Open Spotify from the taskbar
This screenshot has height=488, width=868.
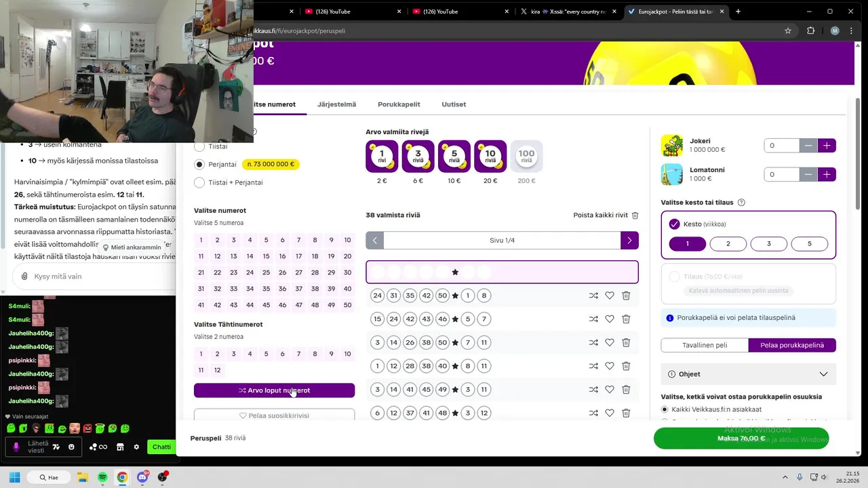point(102,477)
